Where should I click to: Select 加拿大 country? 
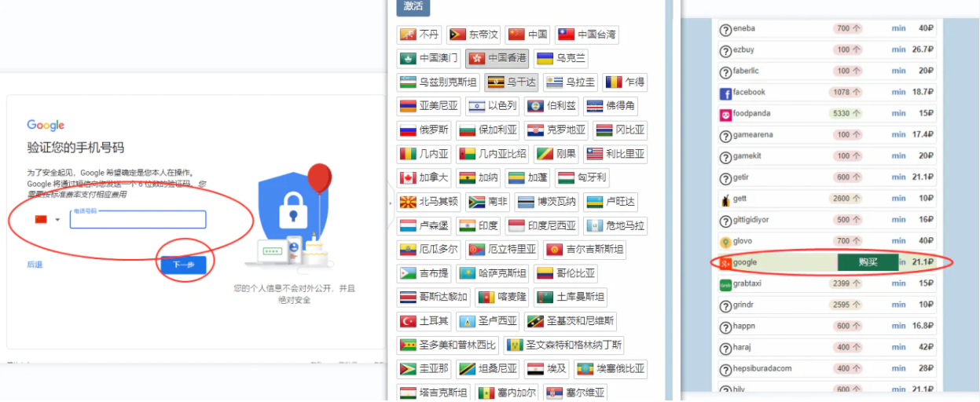point(424,177)
